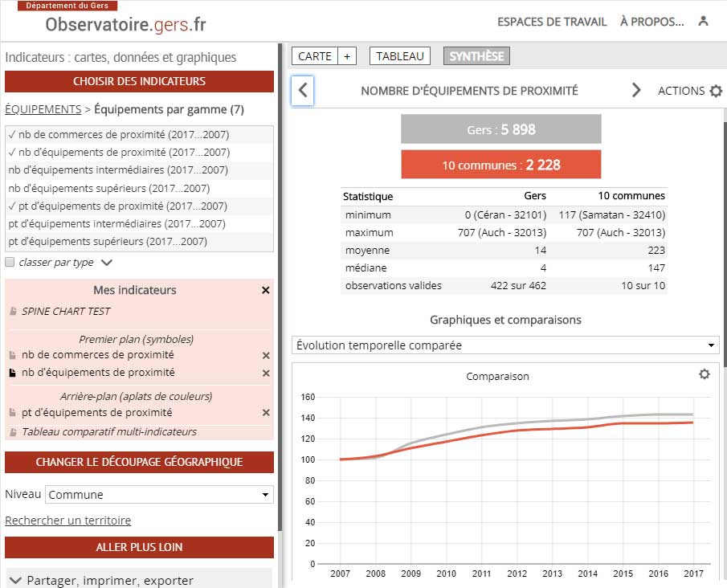Click nb de commerces de proximité in Premier plan
The height and width of the screenshot is (588, 727).
coord(98,355)
